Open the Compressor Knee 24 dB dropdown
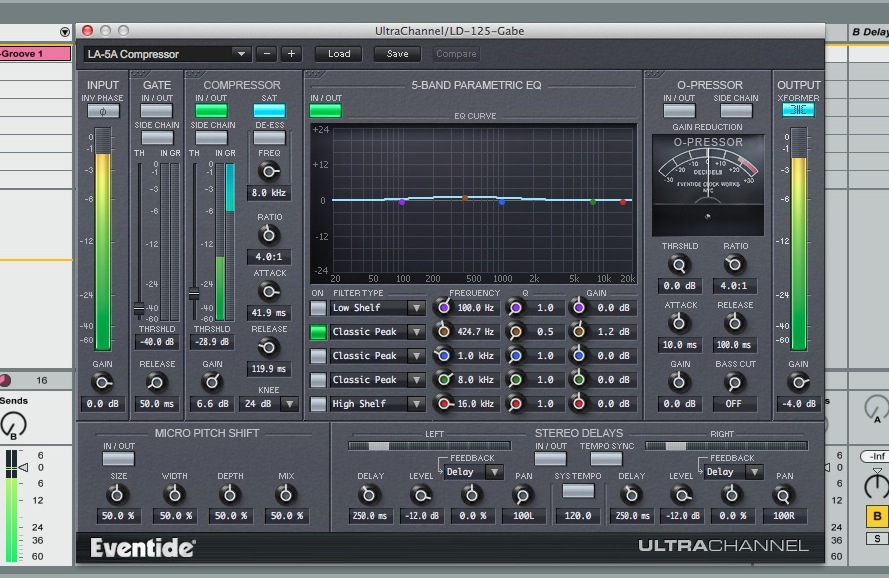This screenshot has height=578, width=889. (x=289, y=404)
